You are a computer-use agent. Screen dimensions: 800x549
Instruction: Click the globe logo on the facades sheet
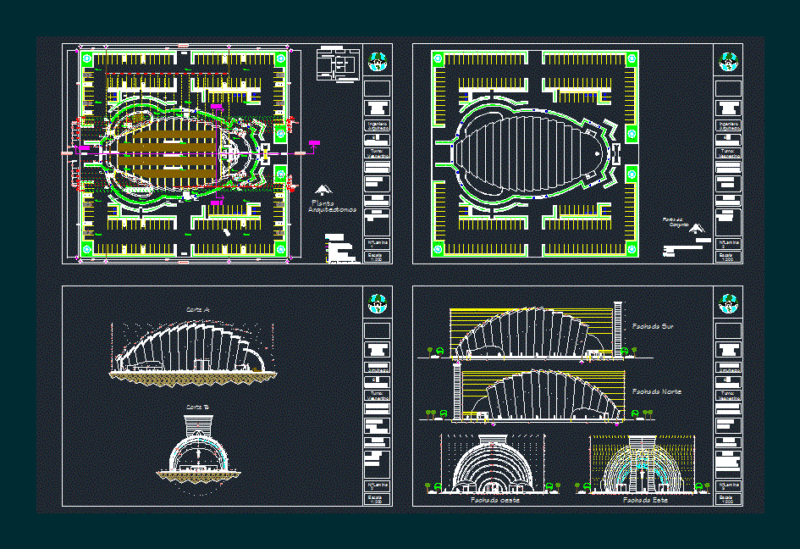point(728,304)
